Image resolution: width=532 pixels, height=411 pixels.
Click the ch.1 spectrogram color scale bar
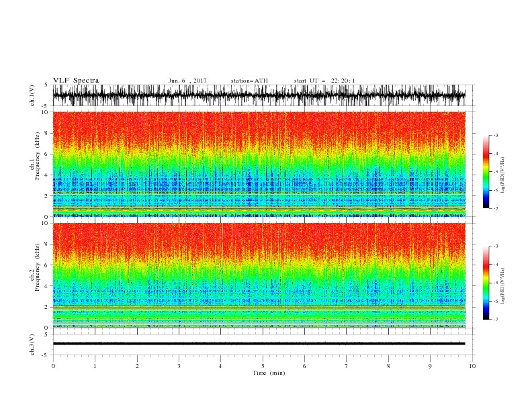486,172
